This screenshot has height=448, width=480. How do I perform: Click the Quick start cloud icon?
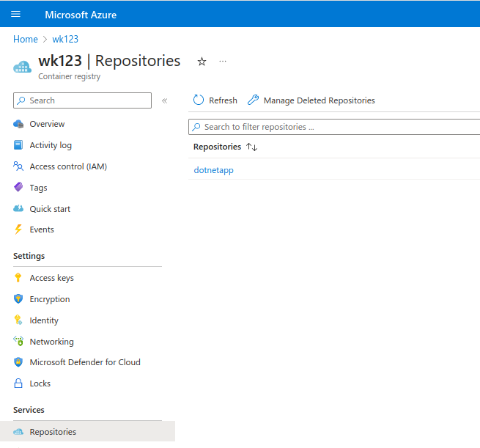[x=18, y=209]
